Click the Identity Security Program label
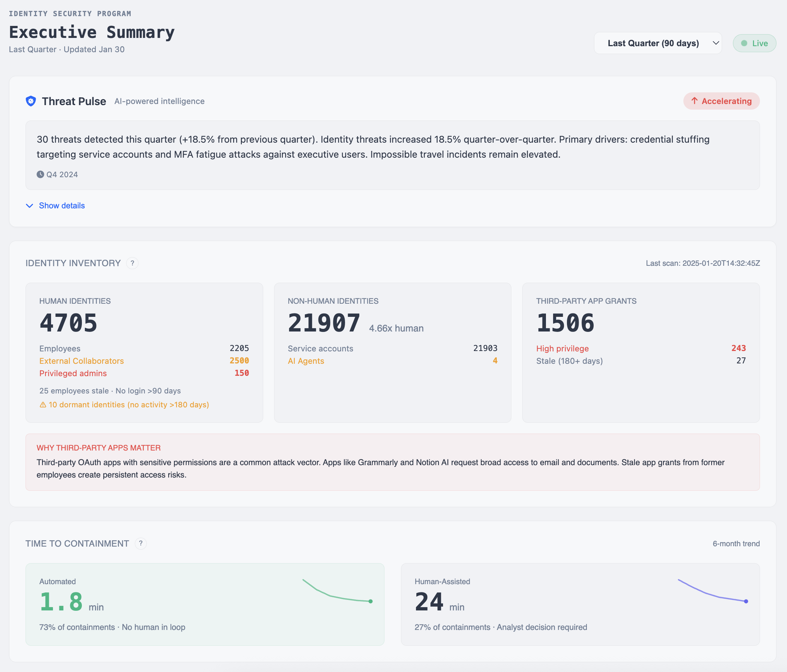Screen dimensions: 787x672 coord(70,13)
